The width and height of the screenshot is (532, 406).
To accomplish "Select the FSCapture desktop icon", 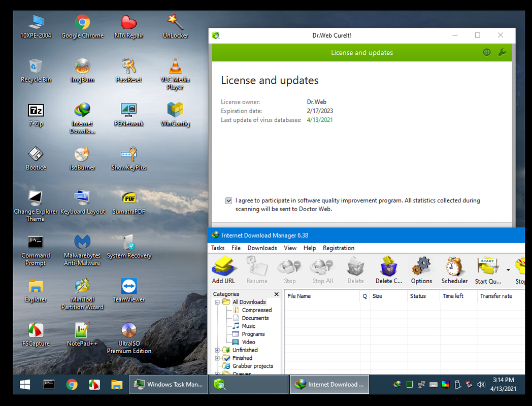I will (x=36, y=334).
